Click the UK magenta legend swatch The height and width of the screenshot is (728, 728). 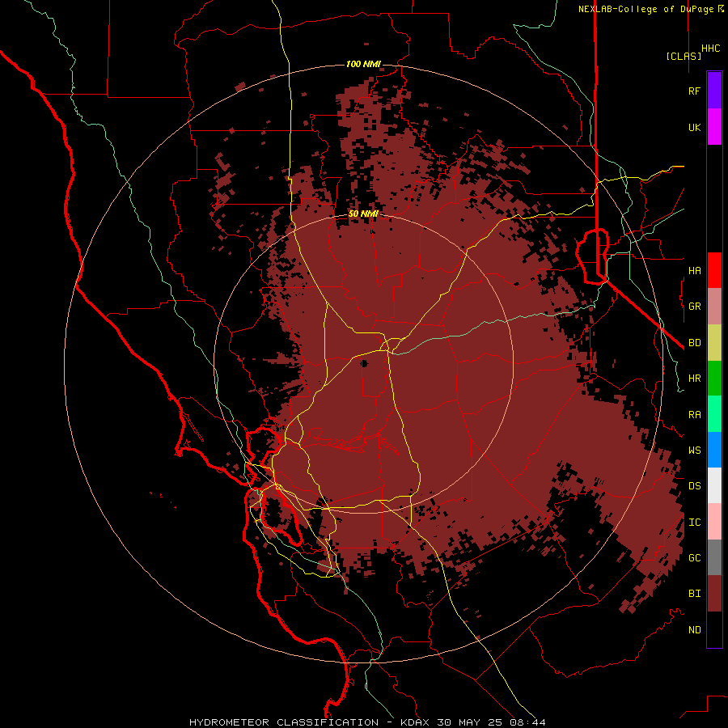point(714,127)
